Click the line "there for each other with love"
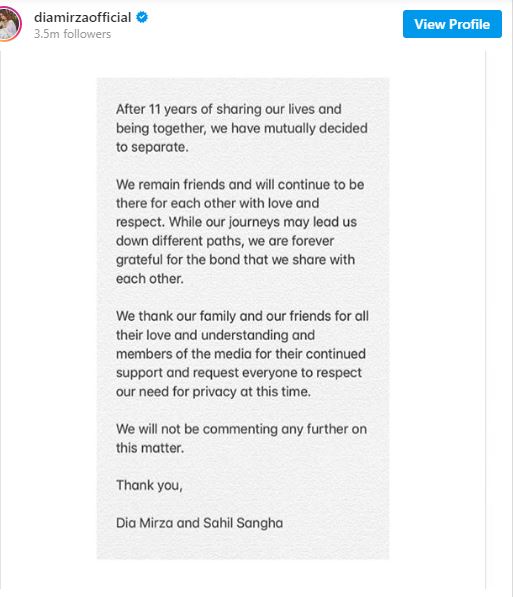513x597 pixels. click(x=217, y=203)
